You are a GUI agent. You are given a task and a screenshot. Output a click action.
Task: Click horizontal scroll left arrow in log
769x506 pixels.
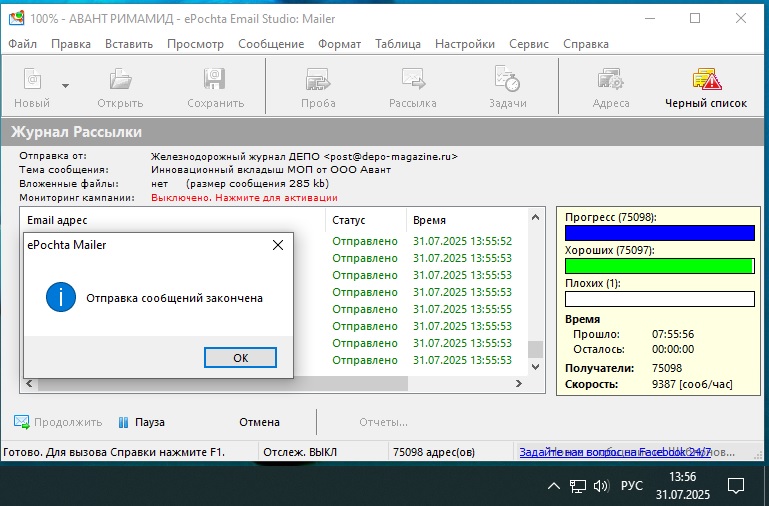29,383
